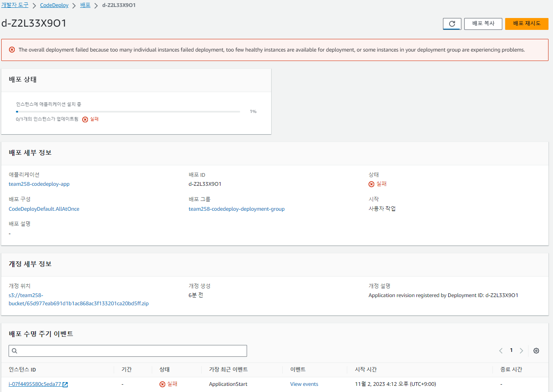This screenshot has width=553, height=392.
Task: Click page number 1 in pagination
Action: coord(511,350)
